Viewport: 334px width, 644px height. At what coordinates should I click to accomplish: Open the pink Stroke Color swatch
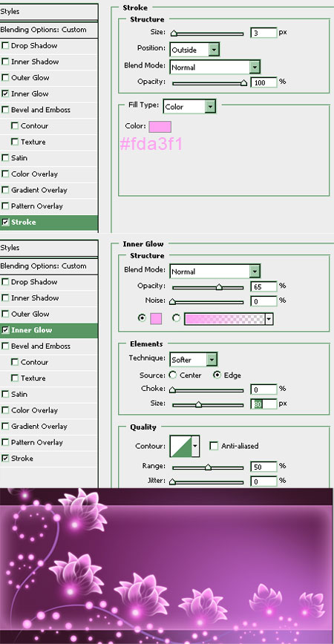click(160, 126)
